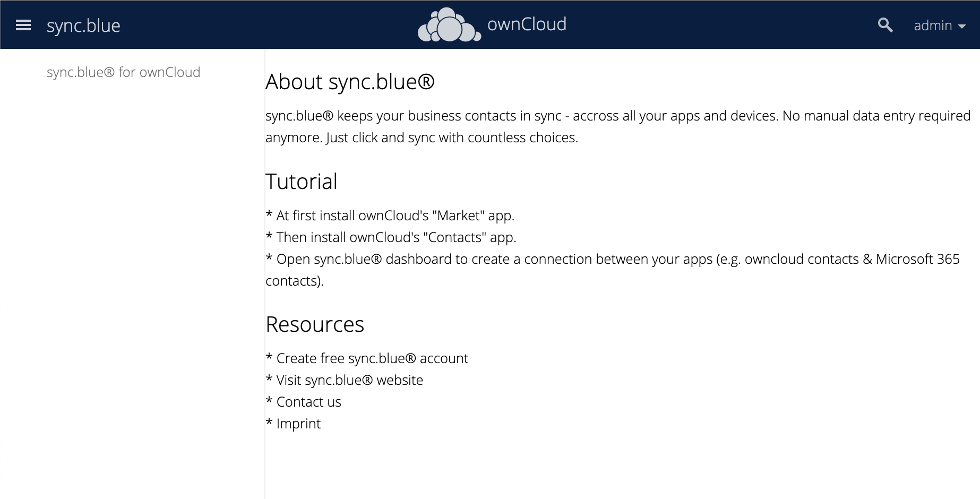The image size is (980, 499).
Task: Open the search magnifier icon
Action: point(885,25)
